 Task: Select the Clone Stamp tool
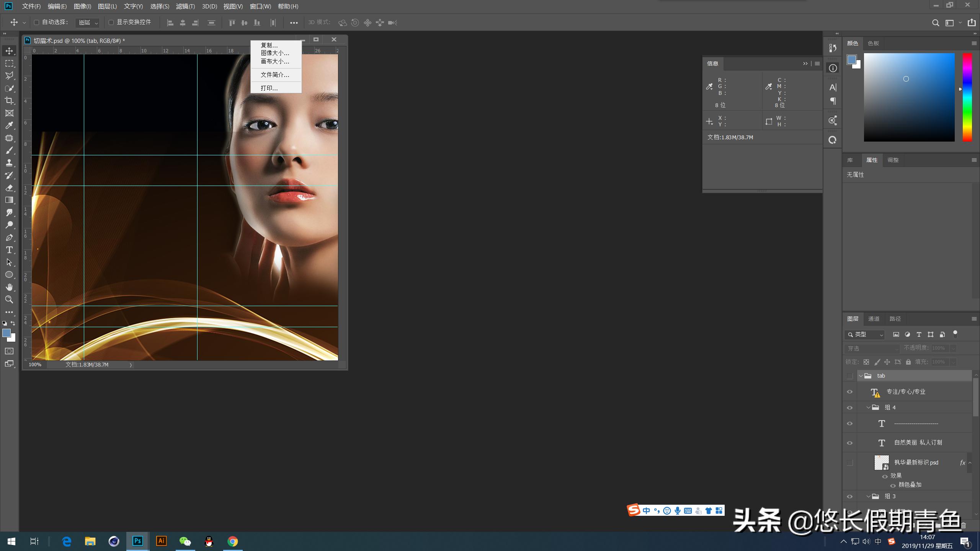click(10, 163)
